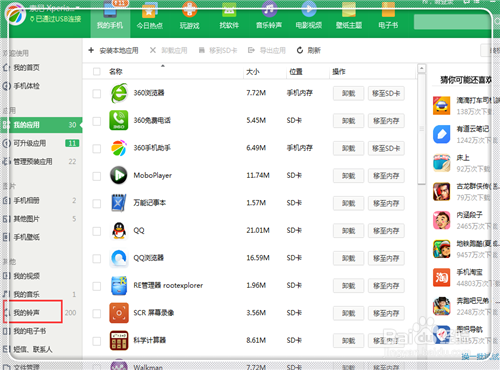The width and height of the screenshot is (500, 370).
Task: Move QQ to phone memory
Action: click(386, 231)
